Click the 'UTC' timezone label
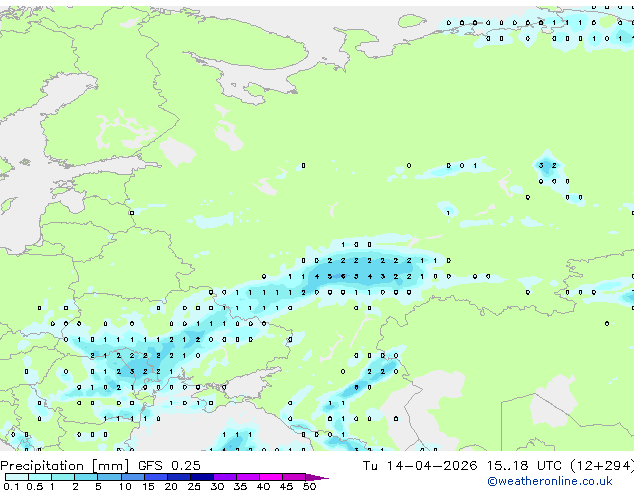 [x=549, y=466]
